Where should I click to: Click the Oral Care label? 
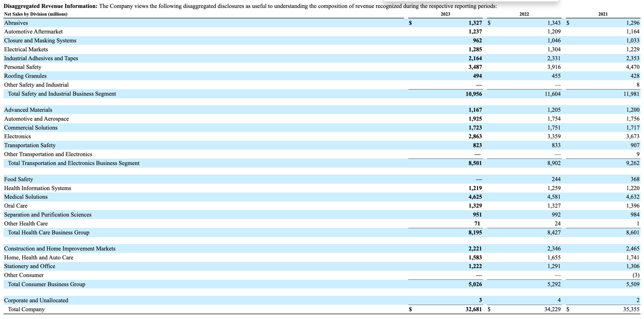click(16, 206)
